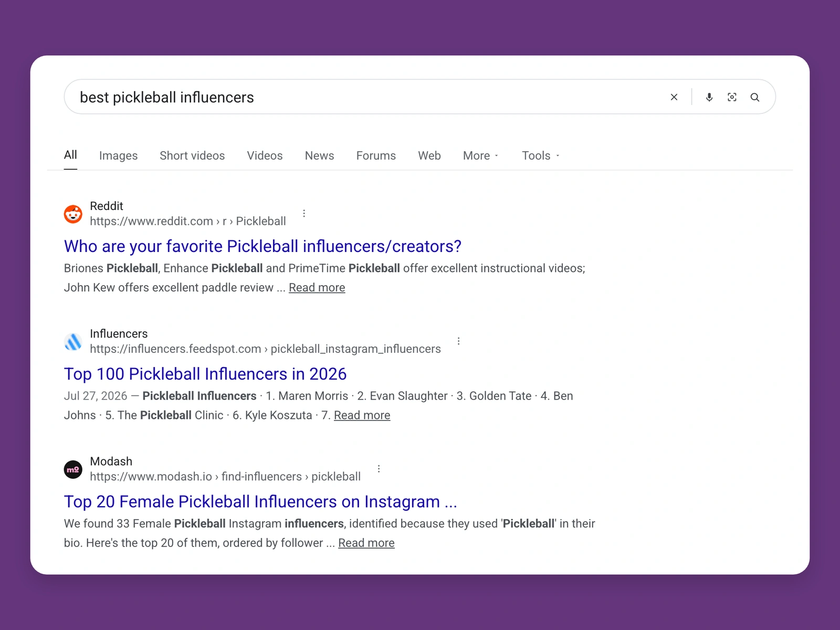Open Modash result's three-dot options menu
Image resolution: width=840 pixels, height=630 pixels.
(379, 468)
